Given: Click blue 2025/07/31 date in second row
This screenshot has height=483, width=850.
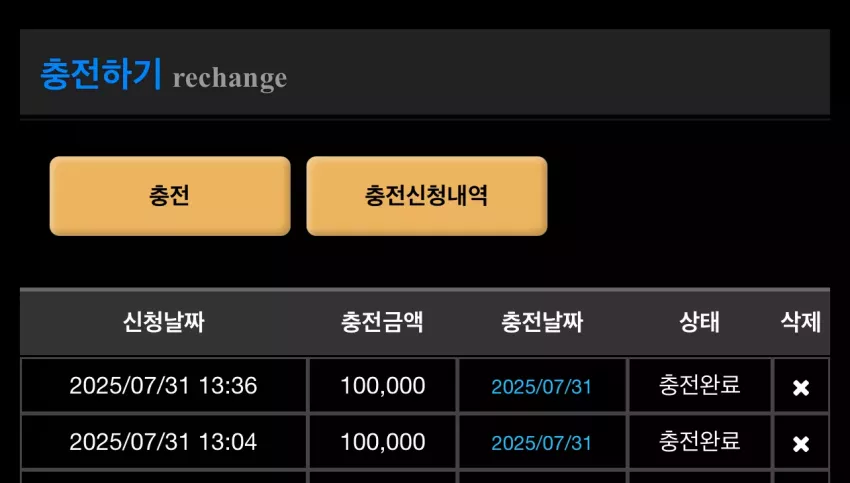Looking at the screenshot, I should tap(542, 443).
